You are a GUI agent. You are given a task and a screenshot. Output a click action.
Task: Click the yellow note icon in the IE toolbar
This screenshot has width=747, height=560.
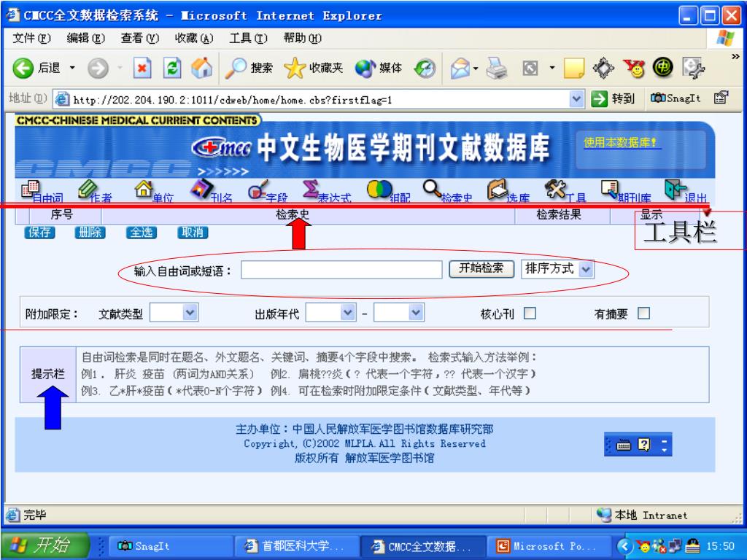(574, 68)
